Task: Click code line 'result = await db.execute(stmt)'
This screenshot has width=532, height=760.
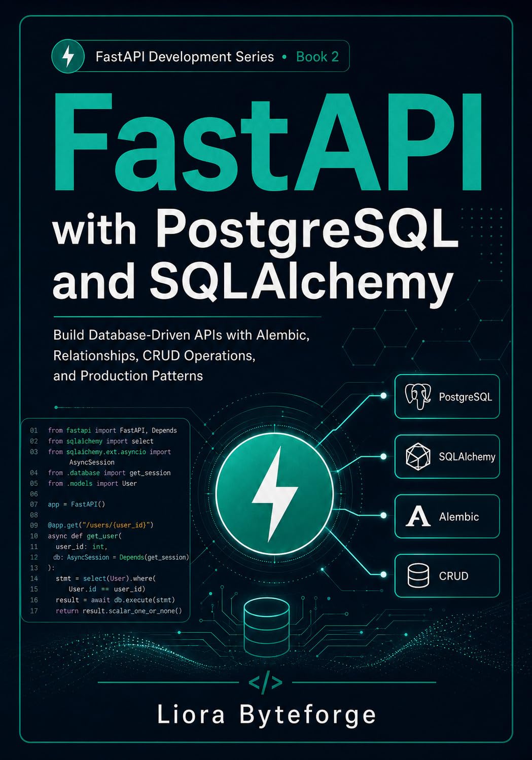Action: point(115,600)
